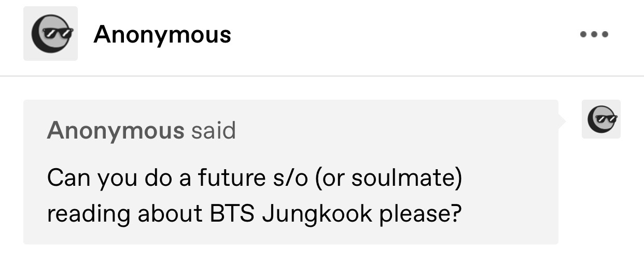
Task: Click the horizontal divider below the header
Action: (321, 76)
